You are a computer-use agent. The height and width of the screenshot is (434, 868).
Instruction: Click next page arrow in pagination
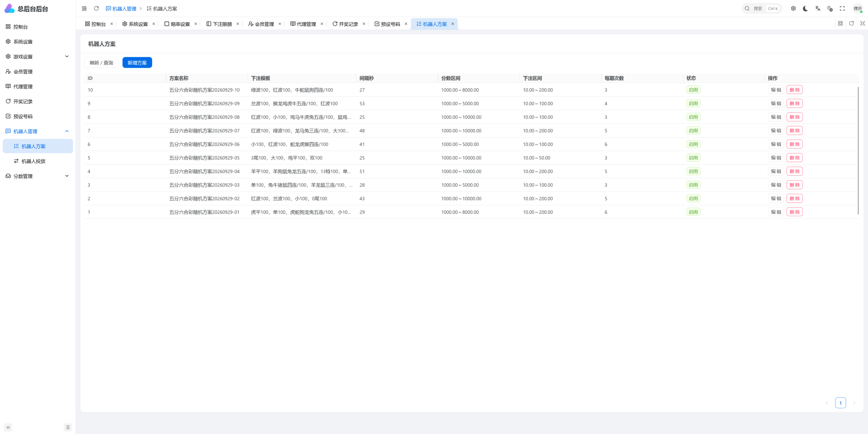[854, 403]
